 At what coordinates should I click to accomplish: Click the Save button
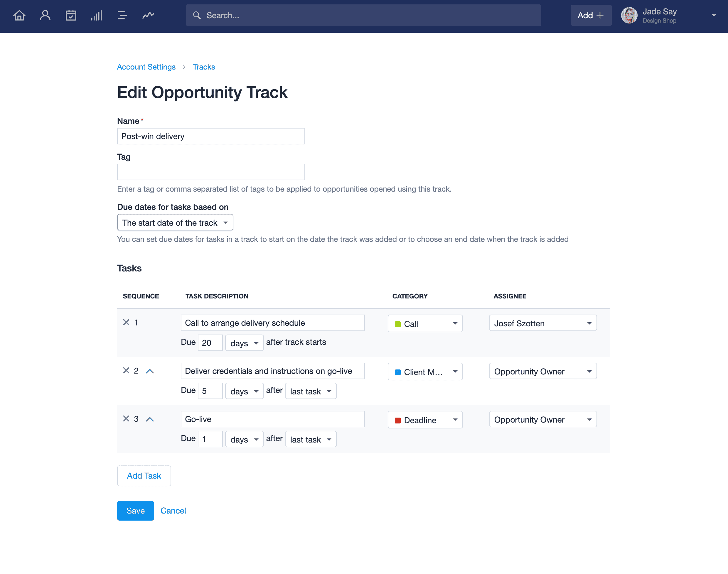[135, 510]
